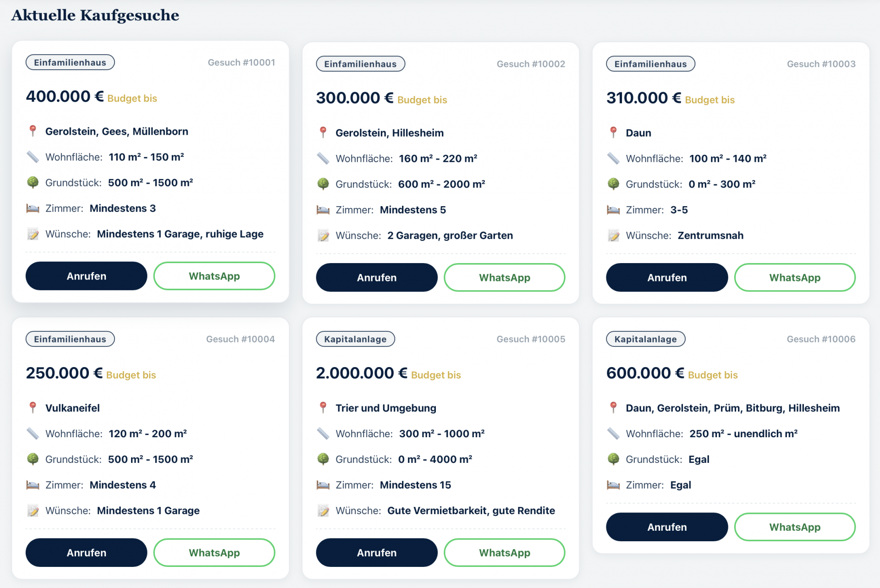Click the Einfamilienhaus tag on Gesuch #10001
This screenshot has width=880, height=588.
coord(70,62)
